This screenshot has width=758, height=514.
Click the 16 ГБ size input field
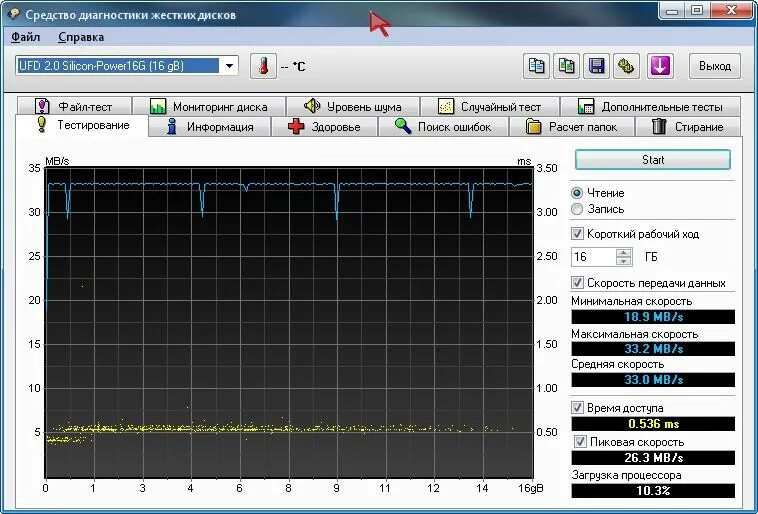[x=594, y=257]
